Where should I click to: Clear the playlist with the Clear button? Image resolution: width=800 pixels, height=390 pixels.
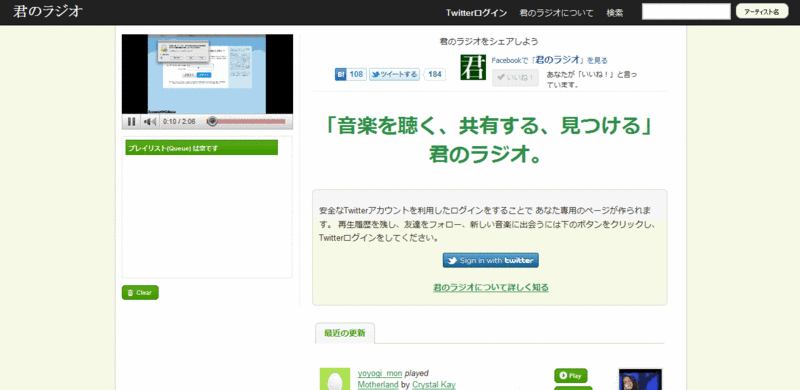pyautogui.click(x=140, y=292)
